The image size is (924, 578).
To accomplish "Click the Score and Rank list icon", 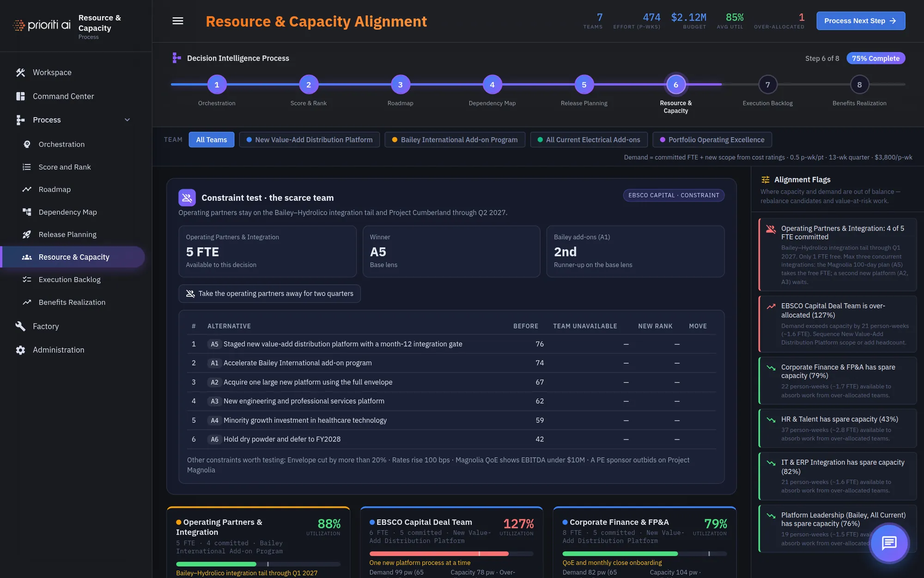I will [27, 167].
